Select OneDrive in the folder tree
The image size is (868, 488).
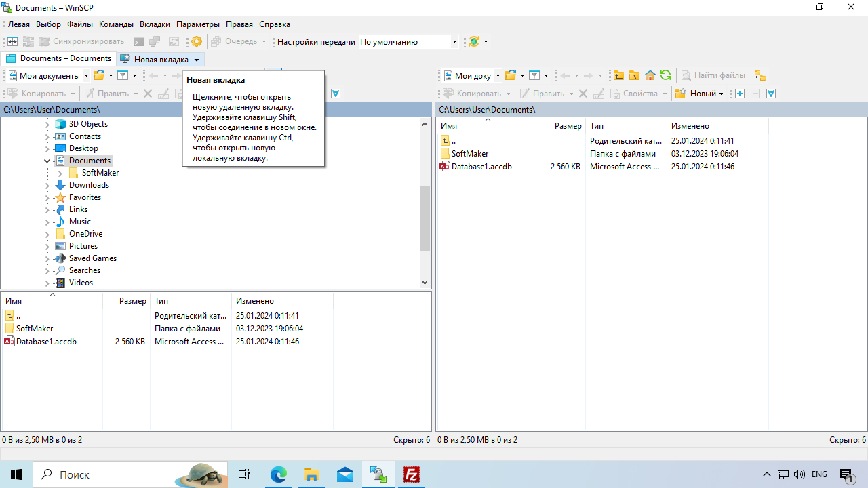[x=85, y=234]
